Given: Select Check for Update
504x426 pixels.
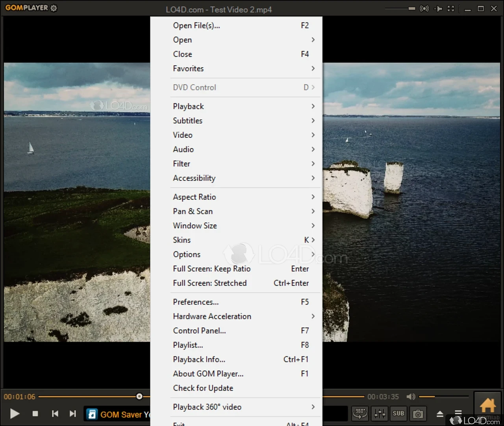Looking at the screenshot, I should point(236,388).
